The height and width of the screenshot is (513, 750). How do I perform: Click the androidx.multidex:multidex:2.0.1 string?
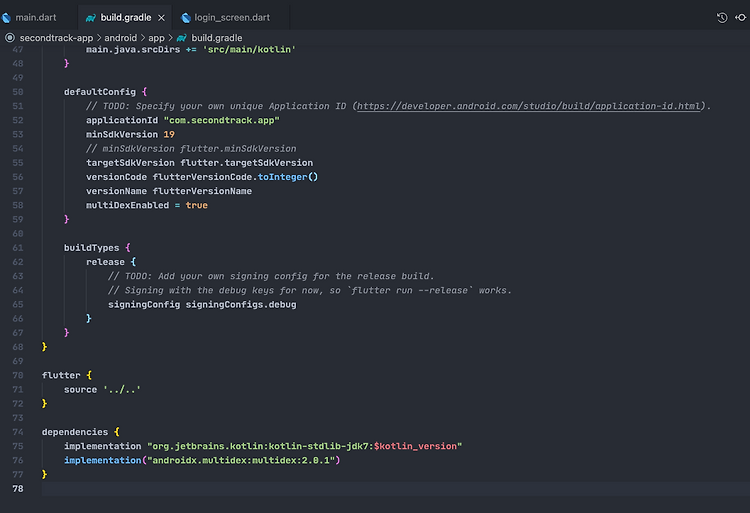pyautogui.click(x=241, y=460)
